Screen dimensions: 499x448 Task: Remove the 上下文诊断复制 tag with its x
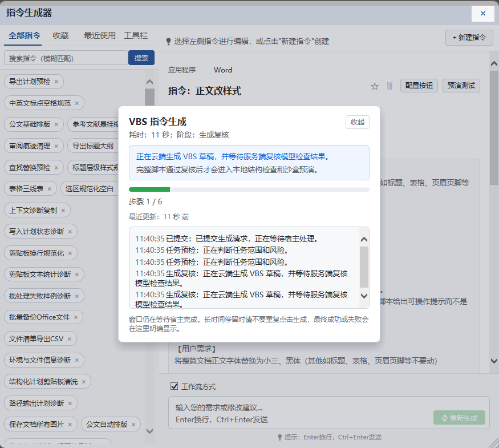pos(63,211)
